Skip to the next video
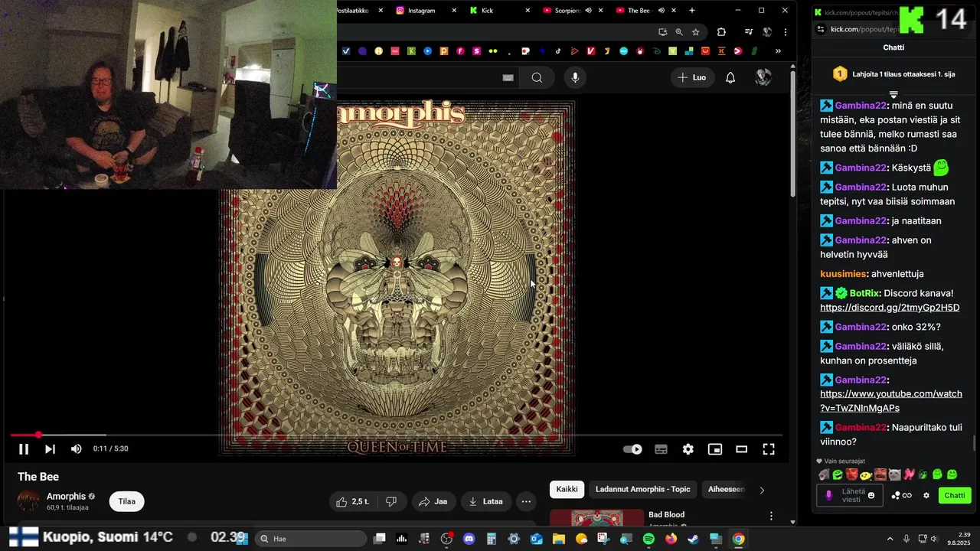This screenshot has height=551, width=980. pyautogui.click(x=50, y=449)
